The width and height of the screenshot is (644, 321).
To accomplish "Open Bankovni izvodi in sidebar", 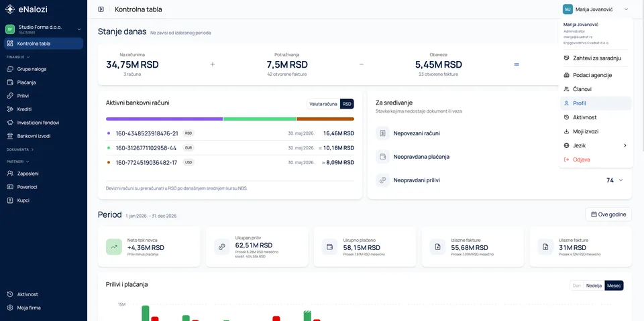I will coord(44,136).
